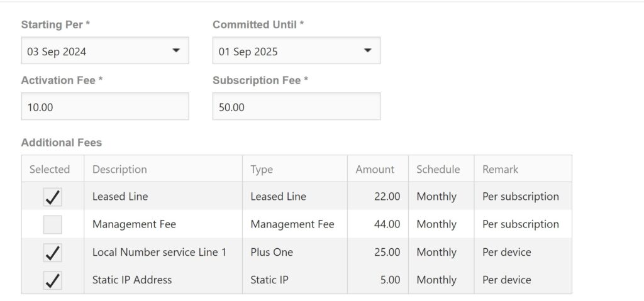Sort by the Description column header

point(119,169)
